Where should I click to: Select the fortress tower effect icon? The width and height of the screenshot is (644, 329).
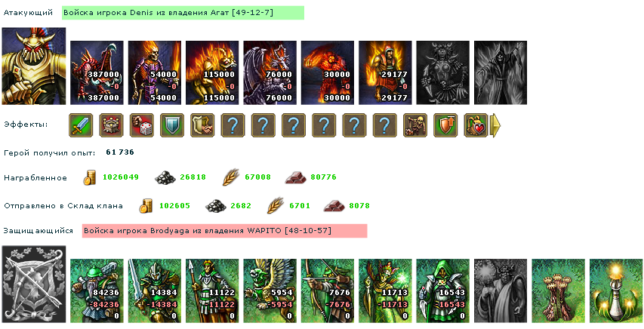[x=111, y=125]
